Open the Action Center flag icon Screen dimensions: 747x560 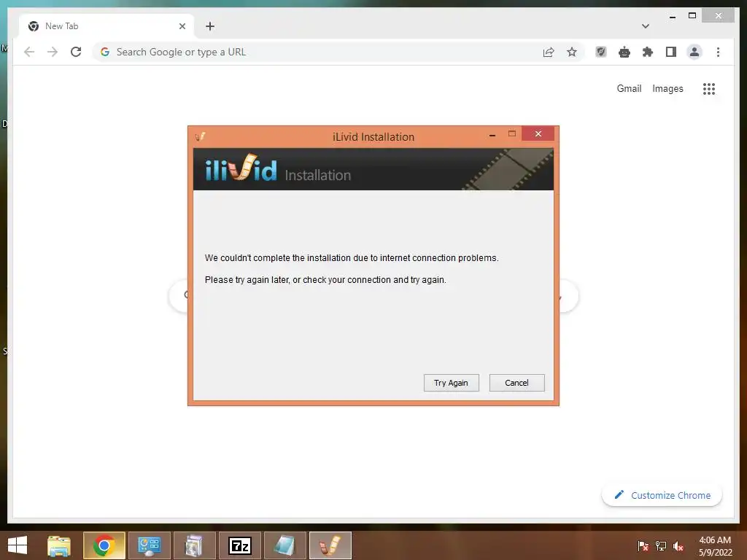[x=643, y=546]
